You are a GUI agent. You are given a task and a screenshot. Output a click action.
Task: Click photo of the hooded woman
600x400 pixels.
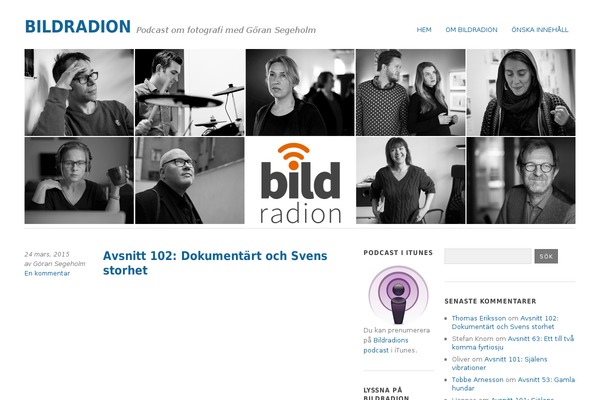coord(521,93)
